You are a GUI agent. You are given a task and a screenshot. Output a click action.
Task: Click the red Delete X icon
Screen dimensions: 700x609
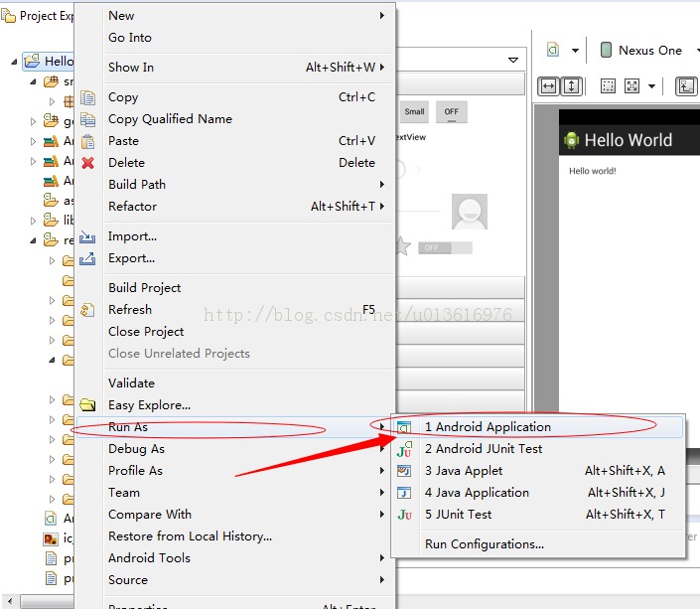[x=88, y=163]
